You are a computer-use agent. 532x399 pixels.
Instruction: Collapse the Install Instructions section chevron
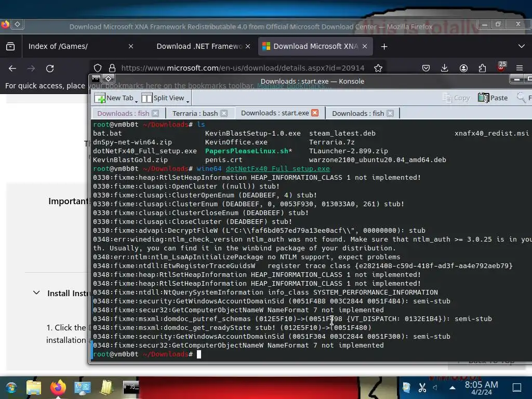tap(36, 293)
